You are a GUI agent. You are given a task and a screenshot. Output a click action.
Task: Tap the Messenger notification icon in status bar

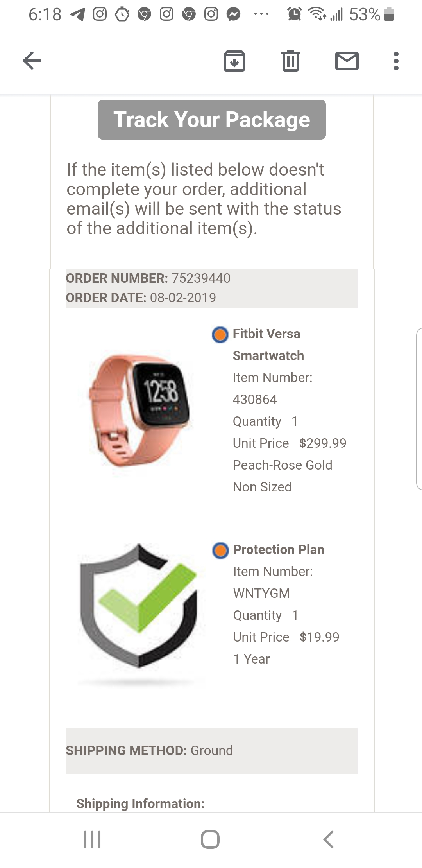tap(234, 14)
